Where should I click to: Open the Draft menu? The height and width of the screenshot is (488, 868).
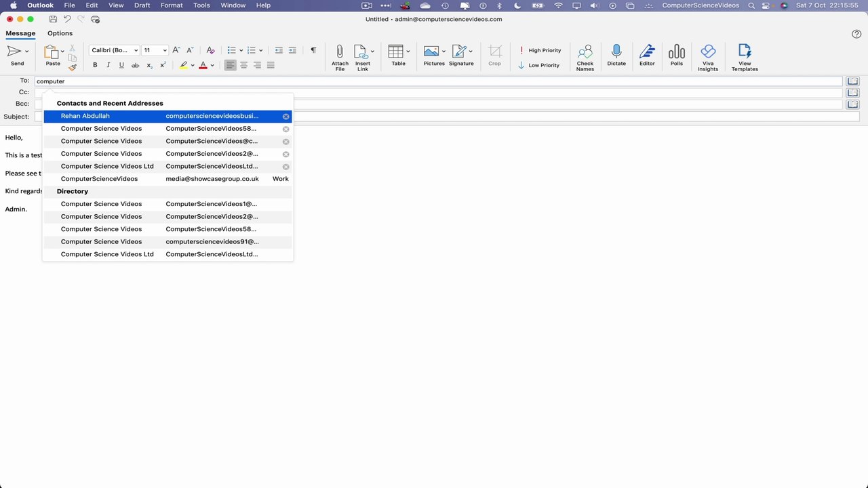click(x=142, y=5)
